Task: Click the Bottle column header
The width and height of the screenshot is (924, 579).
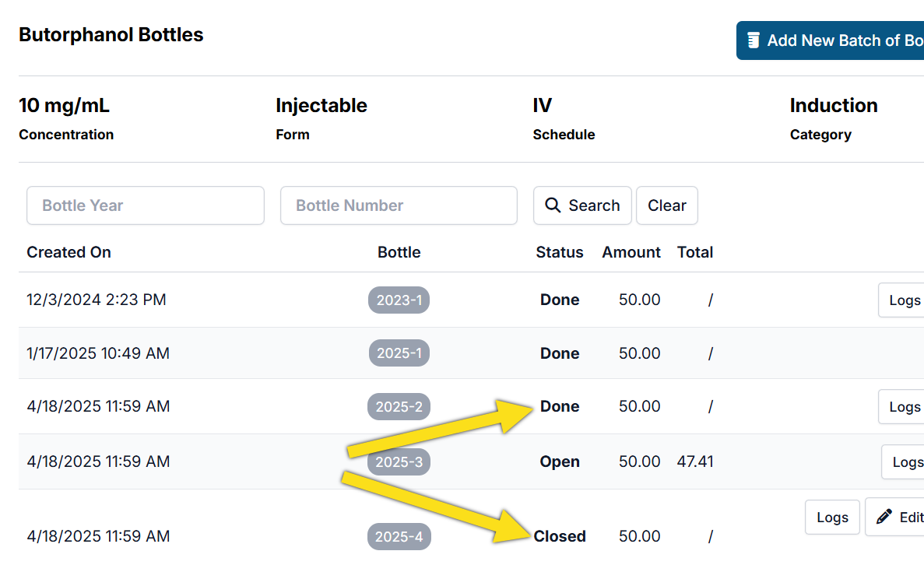Action: click(x=399, y=252)
